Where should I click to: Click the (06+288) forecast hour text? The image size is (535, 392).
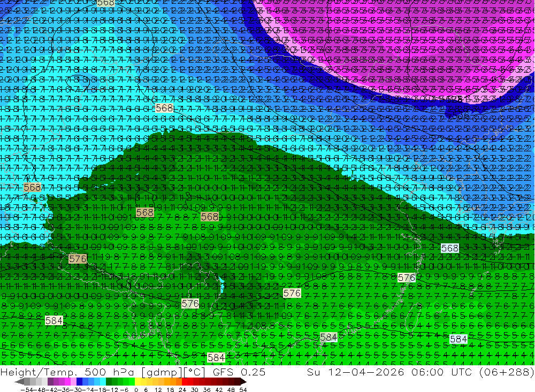[x=507, y=372]
